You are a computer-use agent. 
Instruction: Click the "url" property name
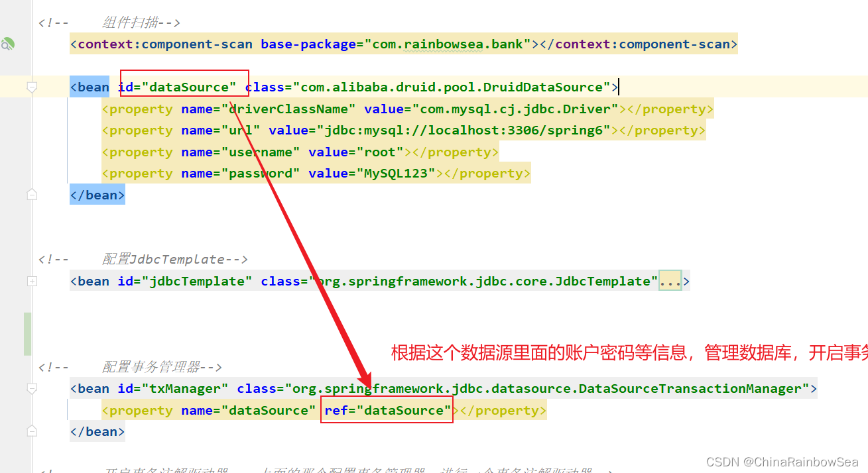point(241,131)
